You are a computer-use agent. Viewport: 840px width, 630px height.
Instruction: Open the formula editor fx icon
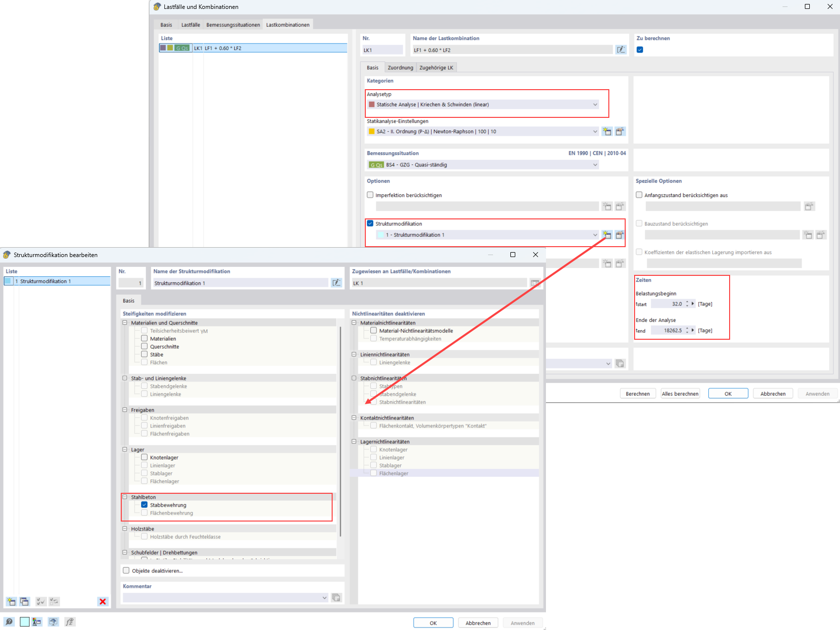click(70, 622)
